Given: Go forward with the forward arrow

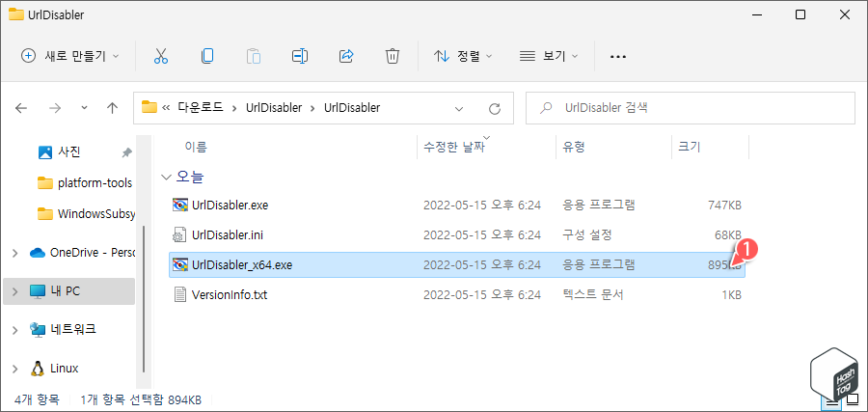Looking at the screenshot, I should tap(55, 108).
